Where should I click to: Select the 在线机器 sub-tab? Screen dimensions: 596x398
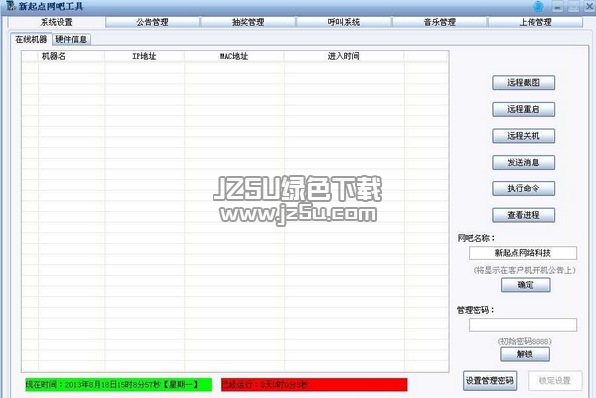31,39
